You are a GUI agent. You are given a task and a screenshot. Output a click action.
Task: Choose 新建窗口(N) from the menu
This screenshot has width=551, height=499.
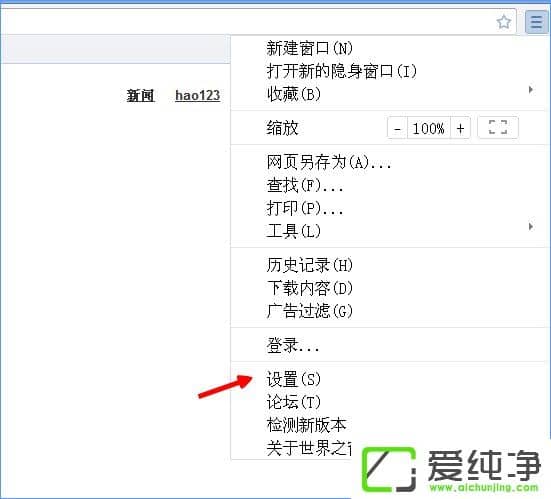click(389, 48)
